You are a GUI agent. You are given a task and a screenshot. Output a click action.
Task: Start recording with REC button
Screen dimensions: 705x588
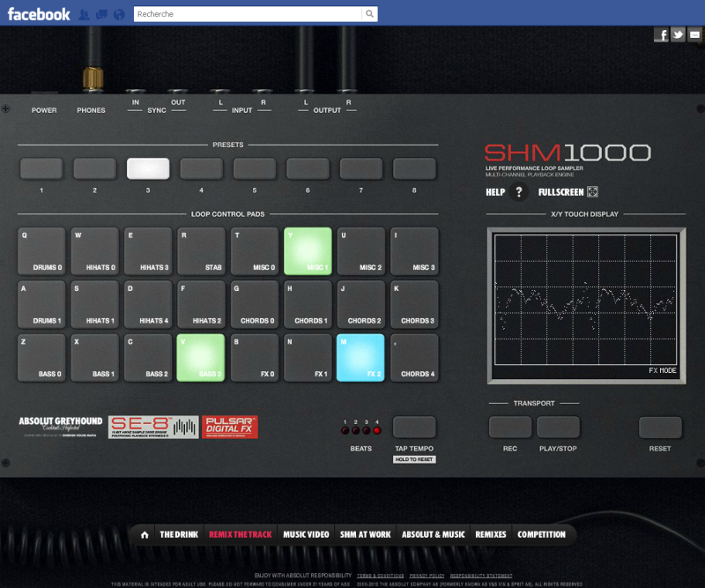(510, 427)
